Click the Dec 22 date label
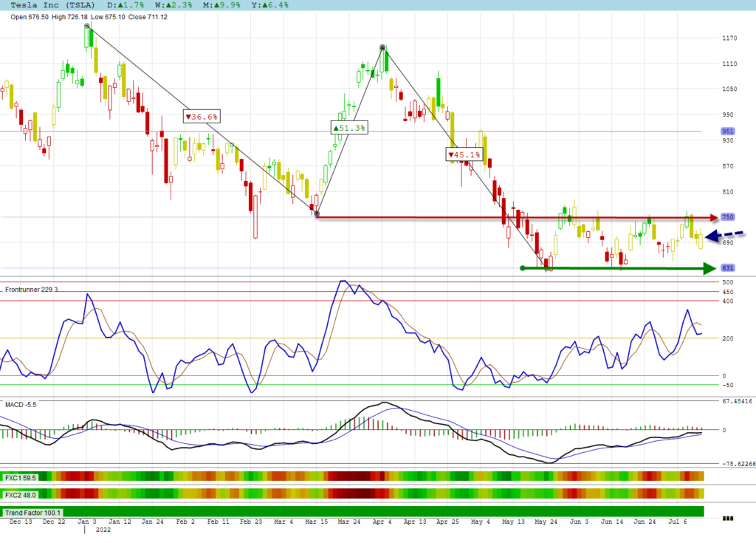This screenshot has height=543, width=756. click(54, 522)
